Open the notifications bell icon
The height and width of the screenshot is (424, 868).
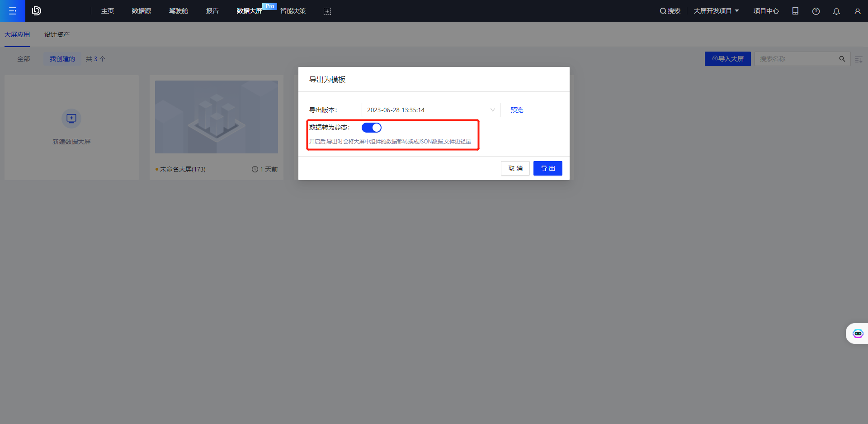tap(836, 11)
